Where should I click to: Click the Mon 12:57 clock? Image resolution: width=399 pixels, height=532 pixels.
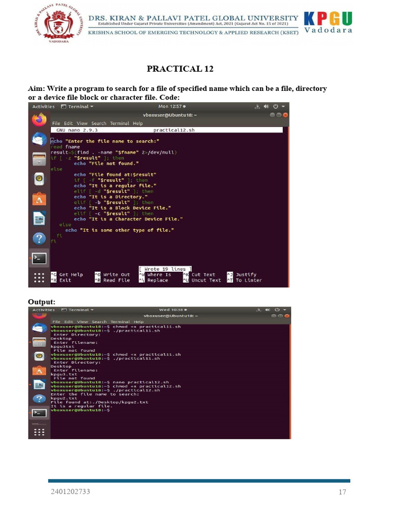tap(172, 107)
